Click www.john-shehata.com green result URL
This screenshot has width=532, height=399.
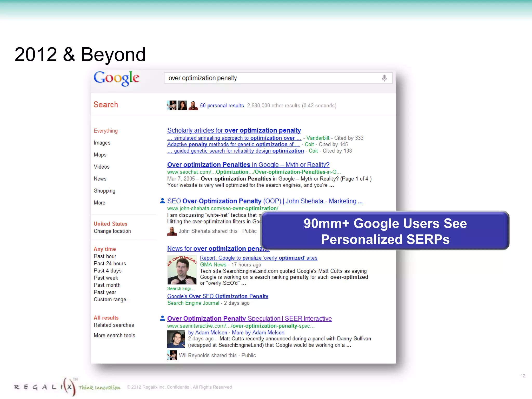coord(223,208)
